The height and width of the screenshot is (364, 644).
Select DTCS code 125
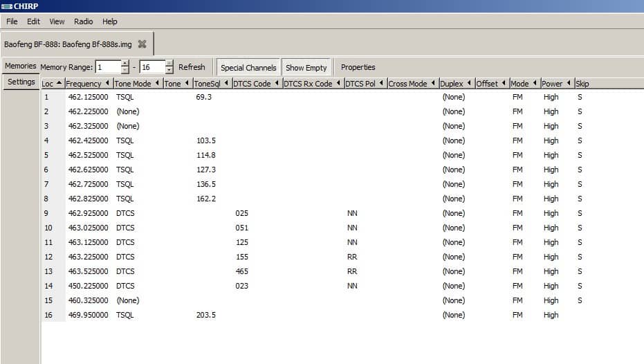pos(242,242)
